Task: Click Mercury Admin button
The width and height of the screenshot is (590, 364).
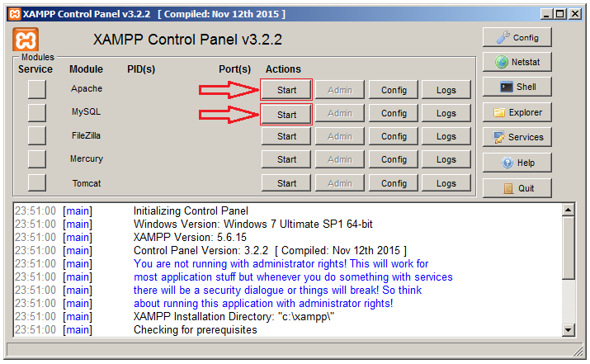Action: pyautogui.click(x=340, y=159)
